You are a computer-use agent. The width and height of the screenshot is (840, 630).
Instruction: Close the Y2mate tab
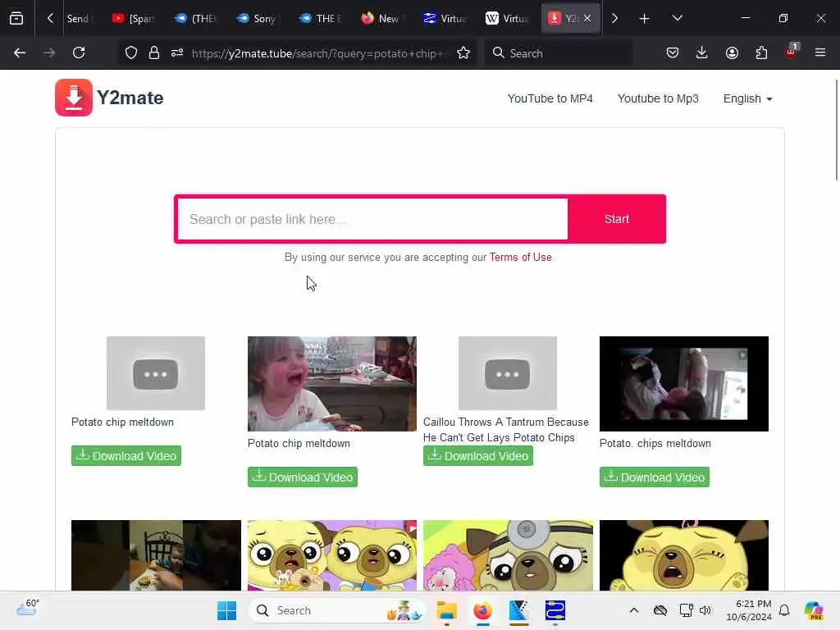[587, 18]
